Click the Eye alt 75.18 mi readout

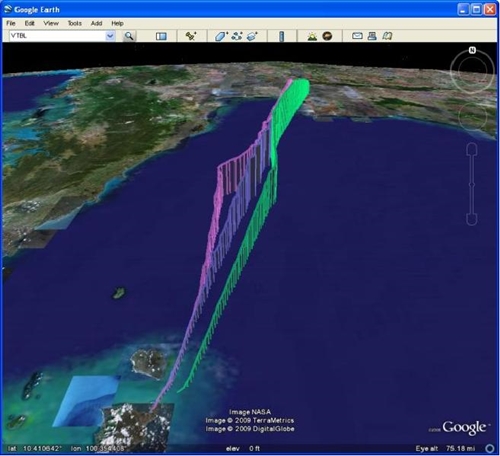click(445, 448)
